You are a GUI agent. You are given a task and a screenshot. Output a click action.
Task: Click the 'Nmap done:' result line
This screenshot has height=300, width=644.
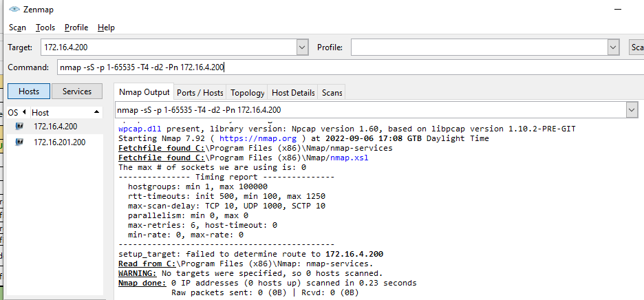pos(268,283)
